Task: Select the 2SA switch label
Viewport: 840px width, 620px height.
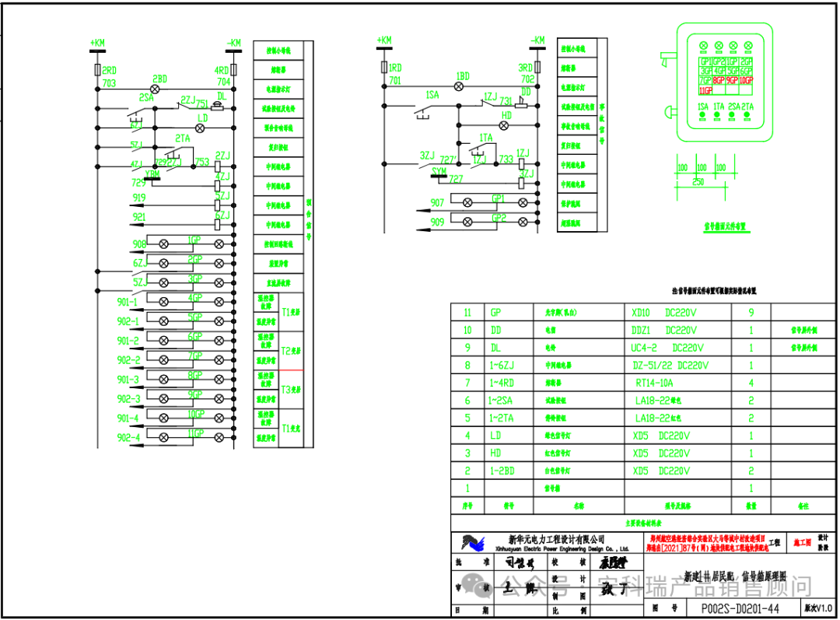Action: pos(146,97)
